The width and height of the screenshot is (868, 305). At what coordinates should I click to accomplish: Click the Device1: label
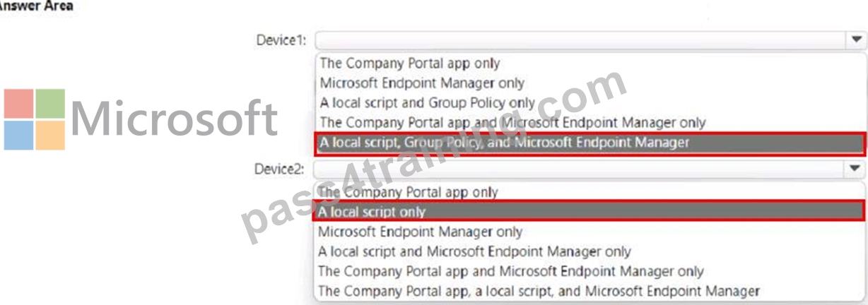281,40
